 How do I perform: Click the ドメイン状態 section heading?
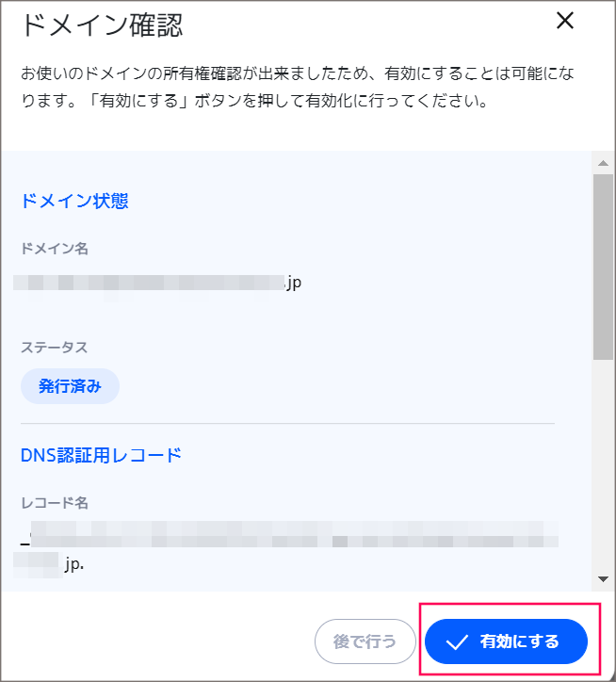[x=74, y=201]
